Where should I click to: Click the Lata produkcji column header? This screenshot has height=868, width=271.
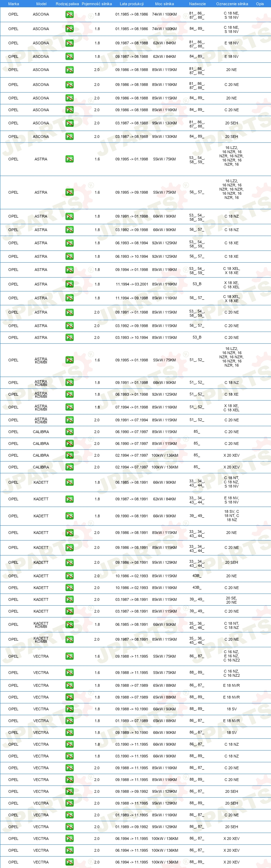132,4
